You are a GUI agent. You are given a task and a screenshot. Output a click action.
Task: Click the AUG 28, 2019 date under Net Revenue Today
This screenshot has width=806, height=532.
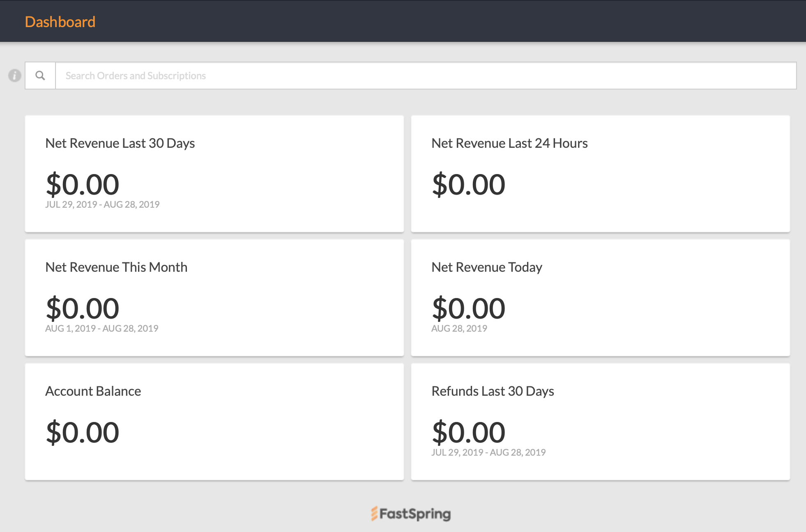(459, 328)
